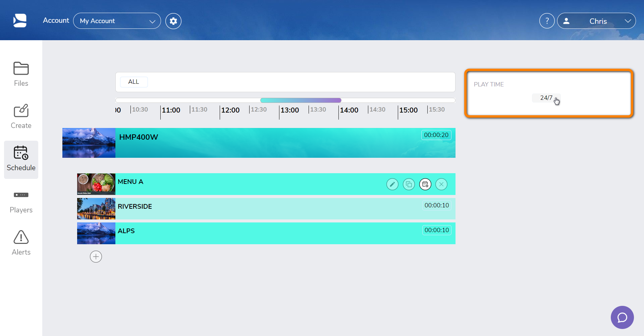The width and height of the screenshot is (644, 336).
Task: Click RIVERSIDE duration 00:00:10
Action: pyautogui.click(x=437, y=205)
